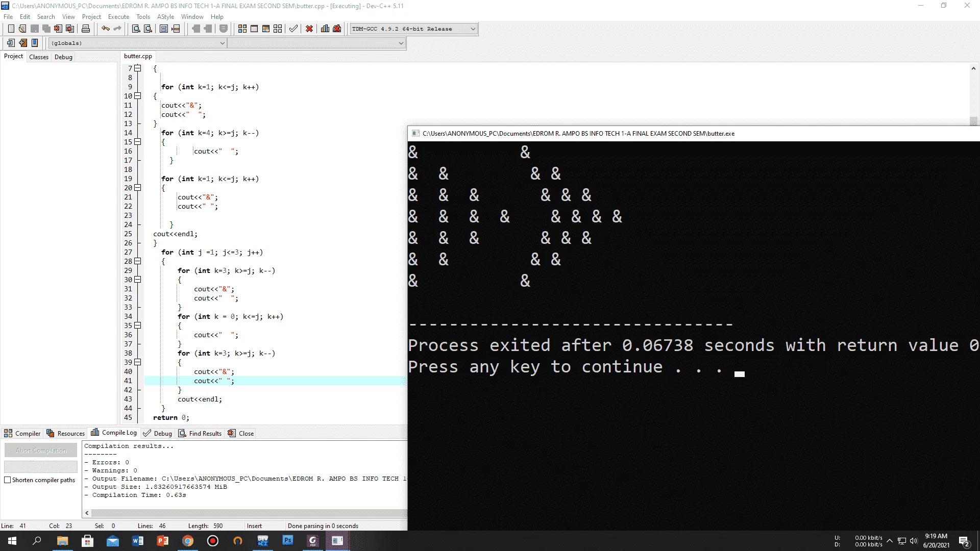Click the 'return 0;' code line

pos(171,417)
